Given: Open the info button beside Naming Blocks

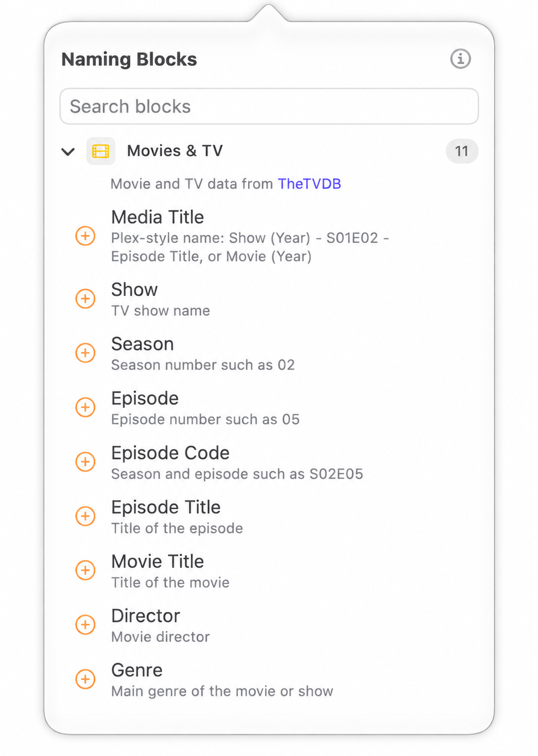Looking at the screenshot, I should pos(460,59).
